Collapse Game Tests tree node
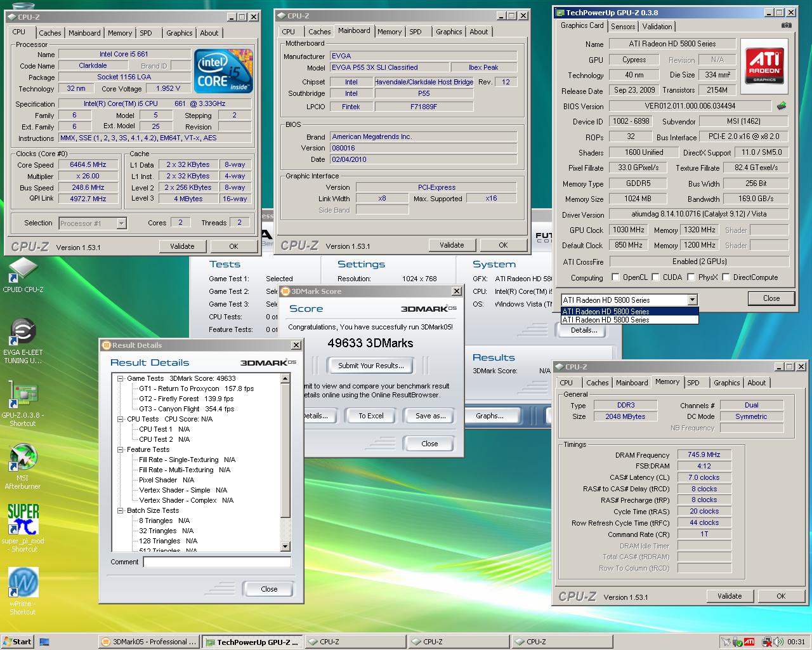This screenshot has width=812, height=650. pos(121,378)
